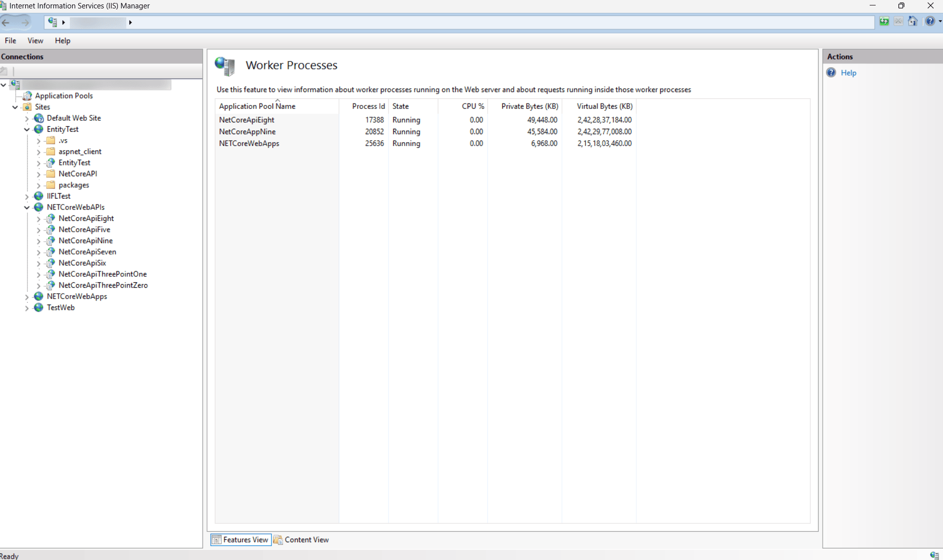943x560 pixels.
Task: Open the Help link in Actions pane
Action: [x=848, y=73]
